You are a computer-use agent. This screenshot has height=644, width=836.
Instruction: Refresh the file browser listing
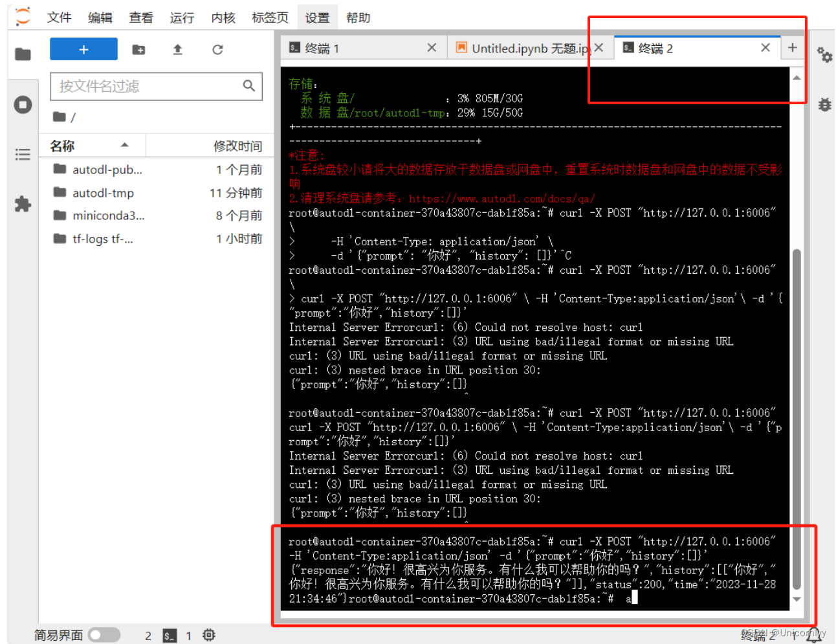(x=217, y=49)
